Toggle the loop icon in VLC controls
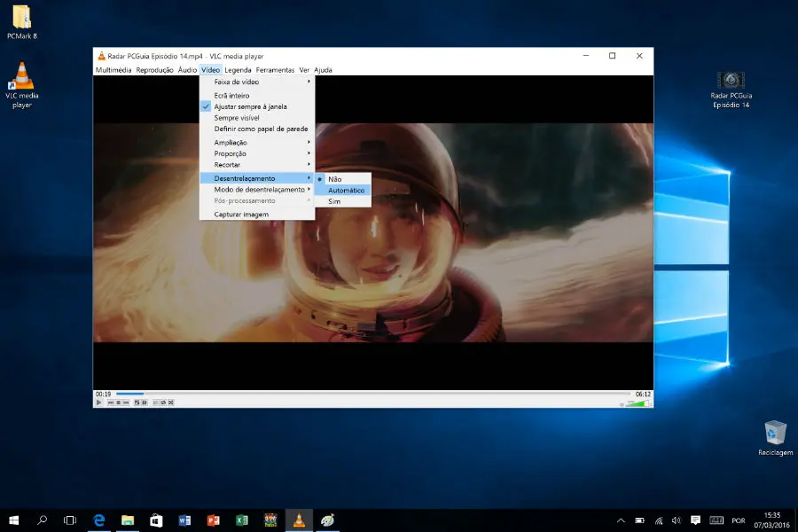 (163, 403)
